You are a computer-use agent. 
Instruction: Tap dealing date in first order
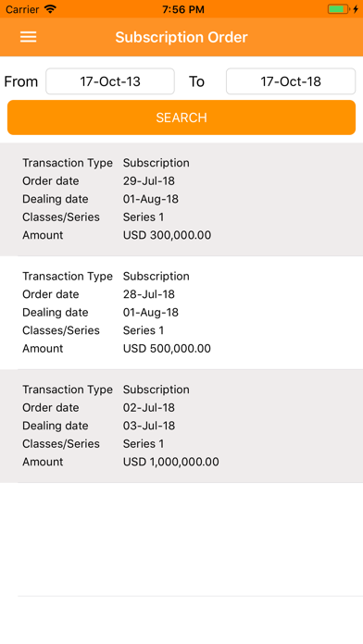[x=150, y=199]
